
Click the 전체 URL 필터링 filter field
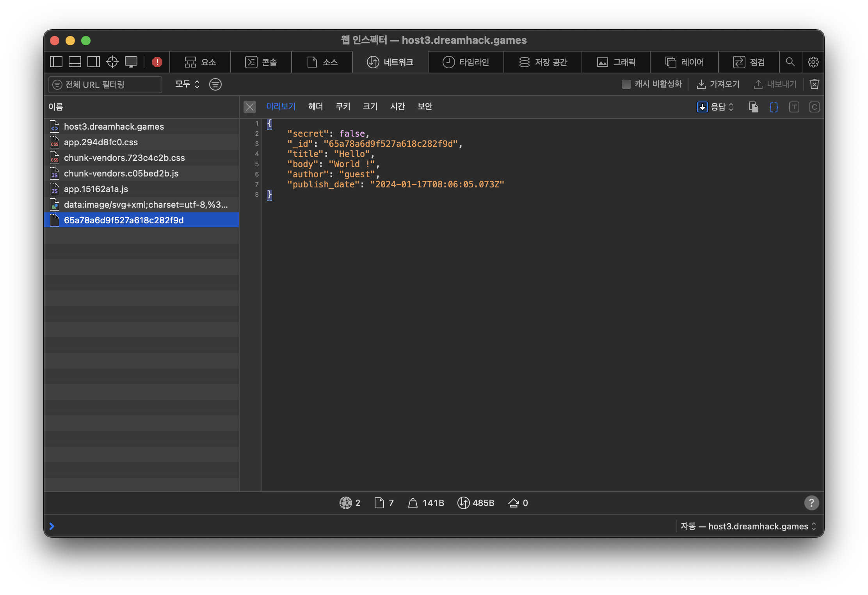tap(105, 85)
